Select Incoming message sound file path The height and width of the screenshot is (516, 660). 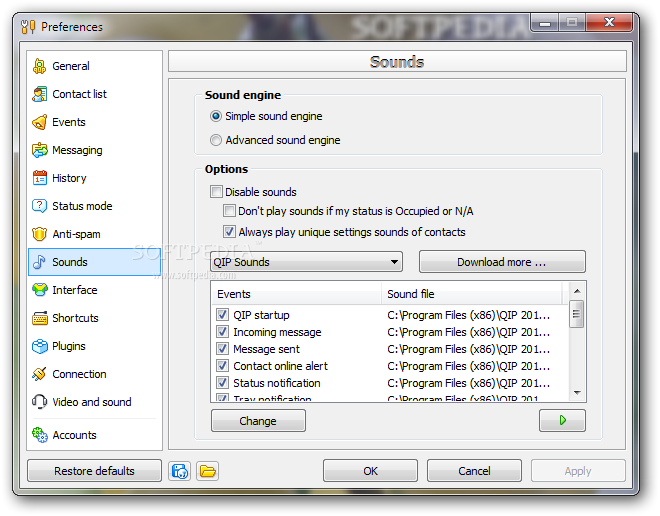pos(468,332)
